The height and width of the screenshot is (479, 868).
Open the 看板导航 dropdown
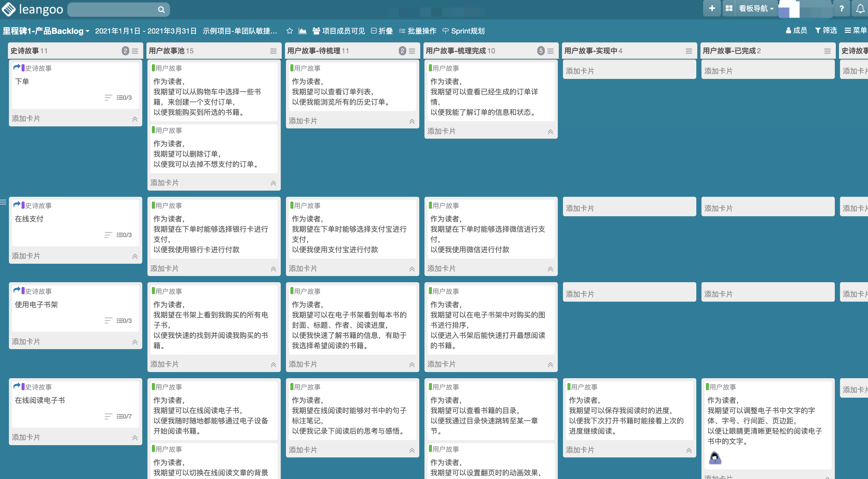(756, 9)
